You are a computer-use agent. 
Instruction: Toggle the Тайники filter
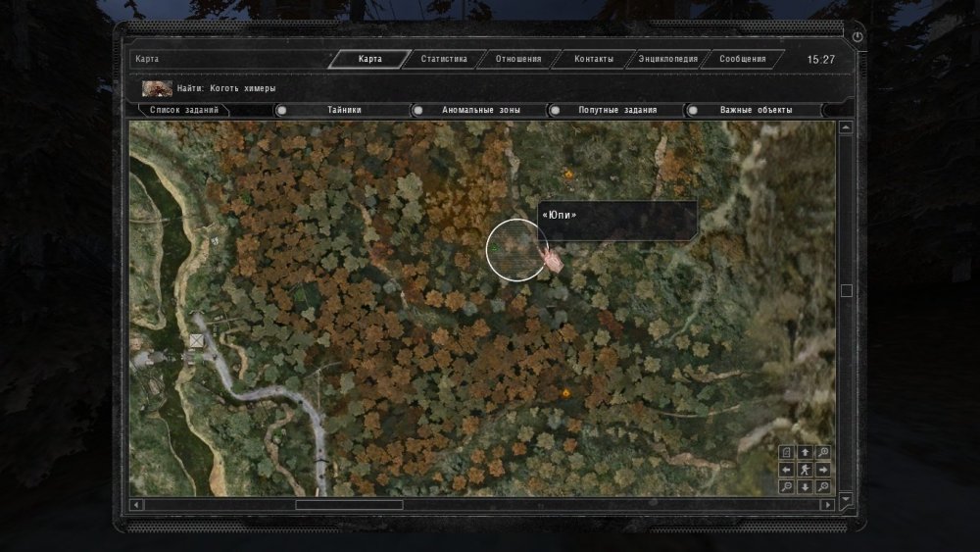pos(342,110)
